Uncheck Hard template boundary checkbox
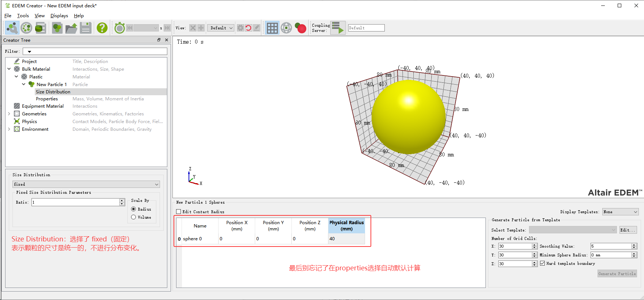Screen dimensions: 644x300 543,263
